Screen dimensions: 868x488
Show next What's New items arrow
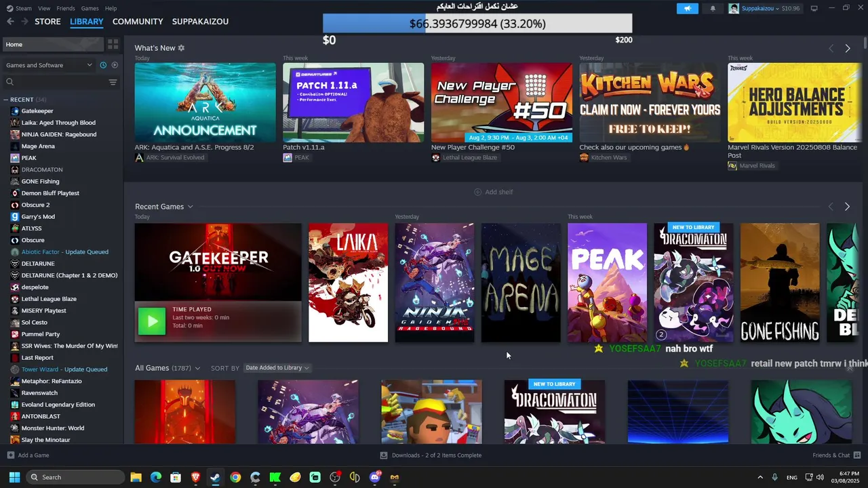[848, 48]
